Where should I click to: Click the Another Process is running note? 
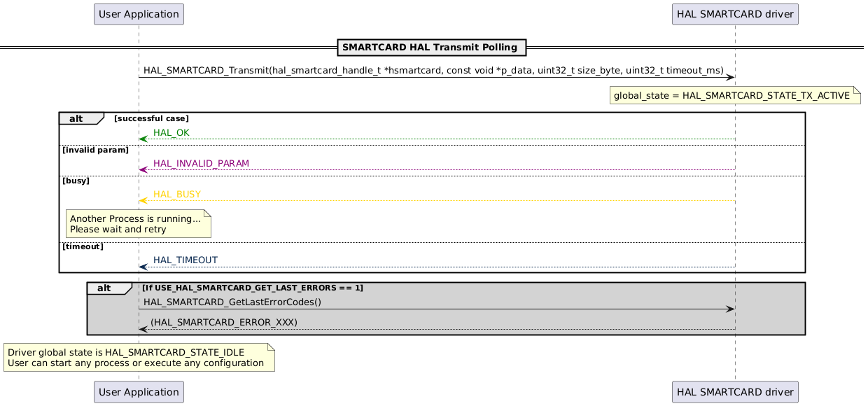click(x=138, y=224)
